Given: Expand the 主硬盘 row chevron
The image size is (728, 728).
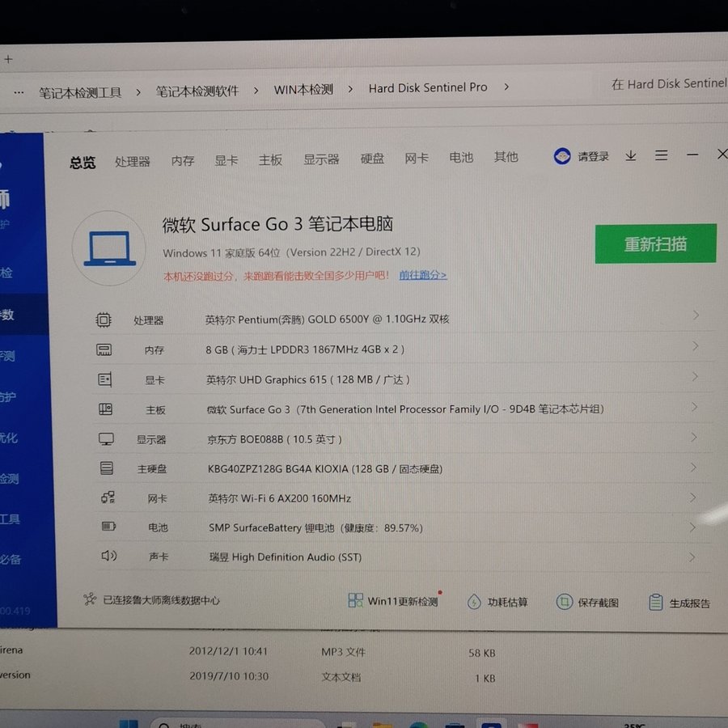Looking at the screenshot, I should pos(694,468).
